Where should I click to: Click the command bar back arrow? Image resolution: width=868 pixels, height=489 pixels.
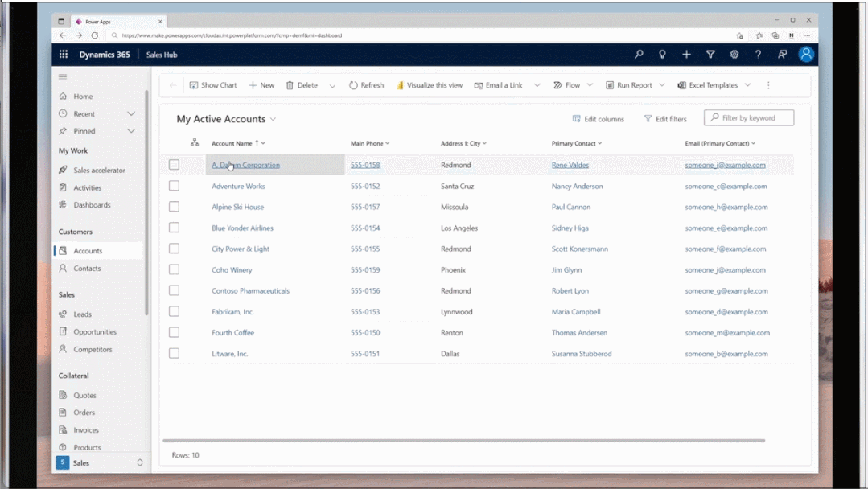(173, 85)
